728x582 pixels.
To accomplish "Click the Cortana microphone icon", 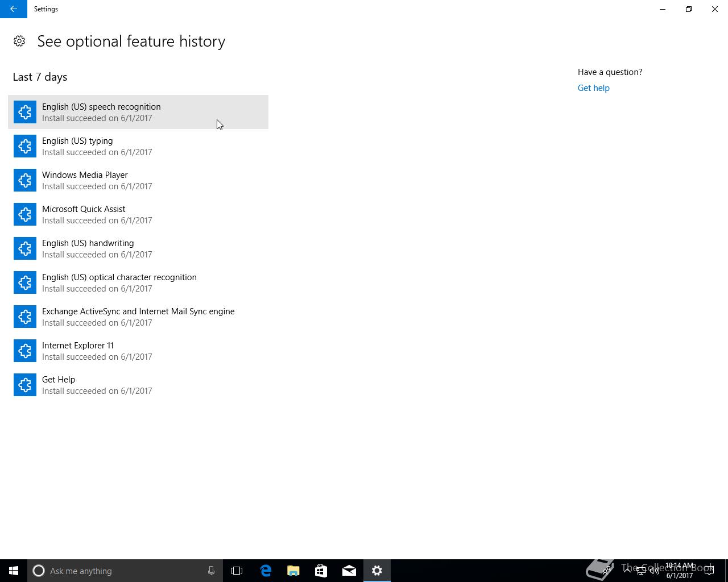I will click(211, 571).
